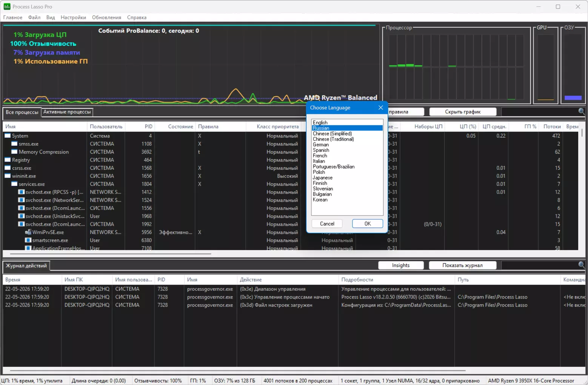
Task: Click the process list horizontal scrollbar
Action: 110,254
